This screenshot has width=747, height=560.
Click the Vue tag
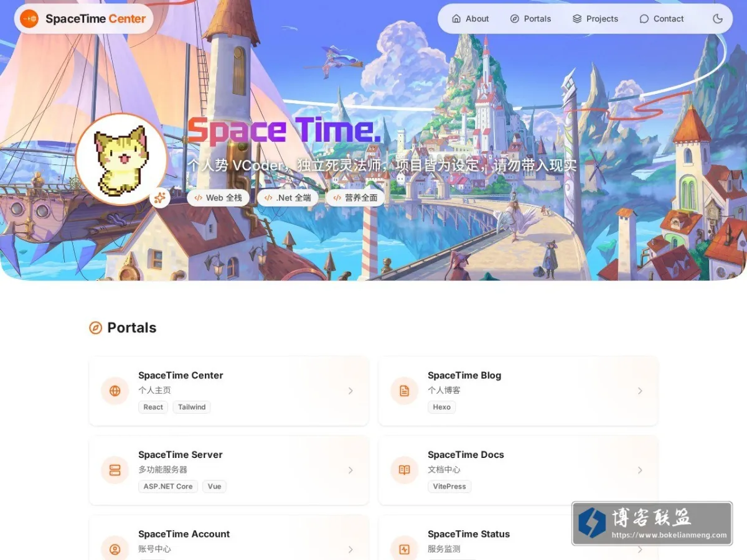pyautogui.click(x=215, y=487)
